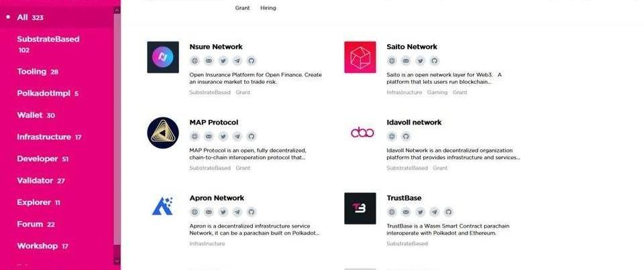Click the sidebar scrollbar down arrow
This screenshot has height=270, width=644.
(x=117, y=260)
